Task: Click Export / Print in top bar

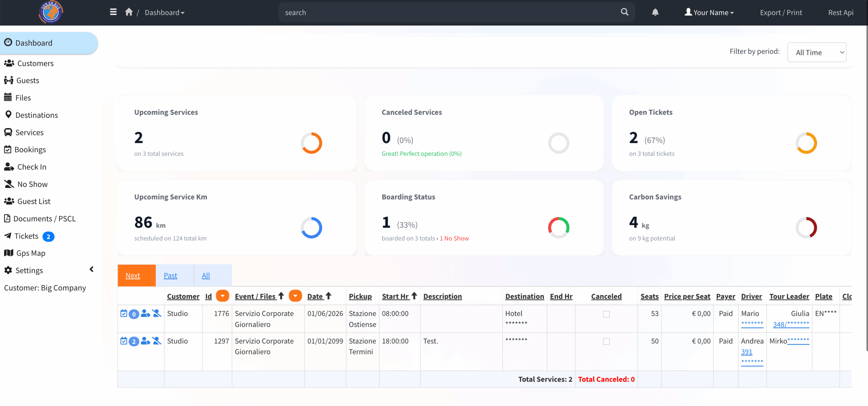Action: point(781,13)
